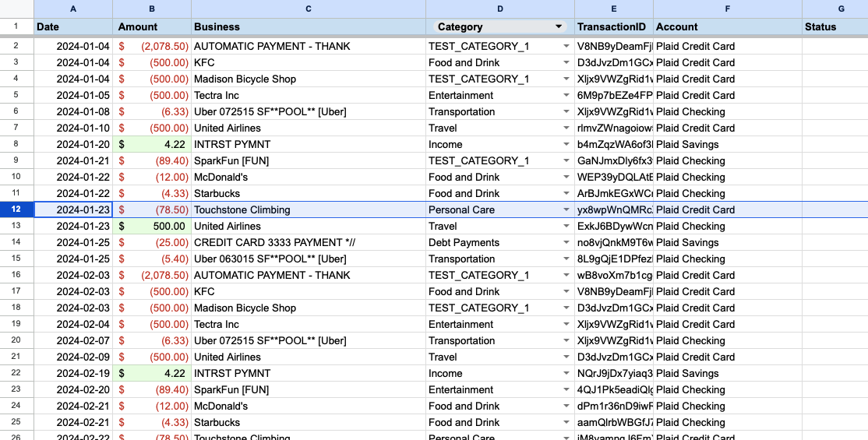The image size is (868, 440).
Task: Click the TransactionID header cell
Action: [x=613, y=26]
